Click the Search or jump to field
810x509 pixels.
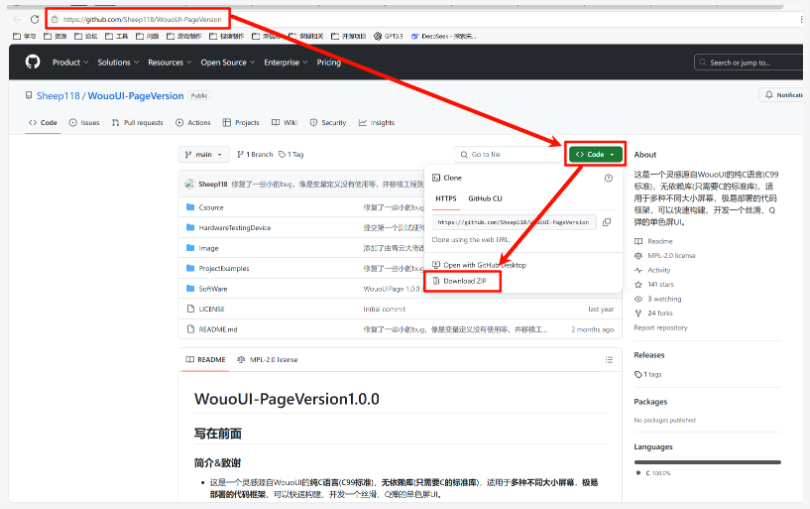pyautogui.click(x=749, y=63)
